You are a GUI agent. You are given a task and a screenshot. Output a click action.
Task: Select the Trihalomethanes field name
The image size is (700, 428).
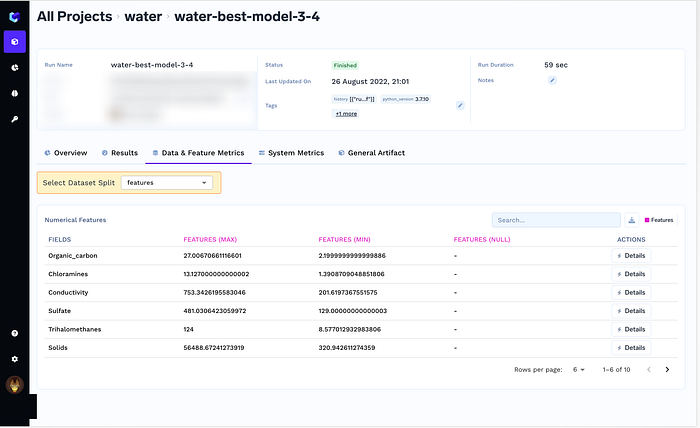coord(75,329)
